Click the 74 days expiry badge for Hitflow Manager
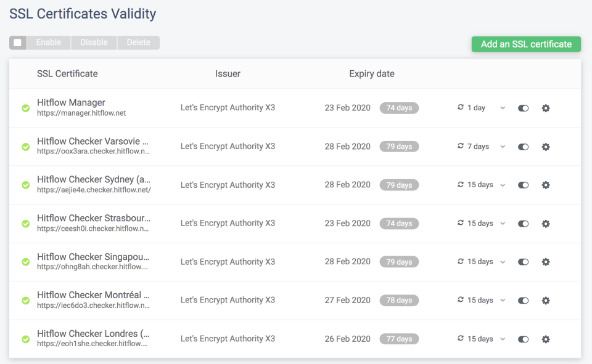Screen dimensions: 592x364 [399, 108]
